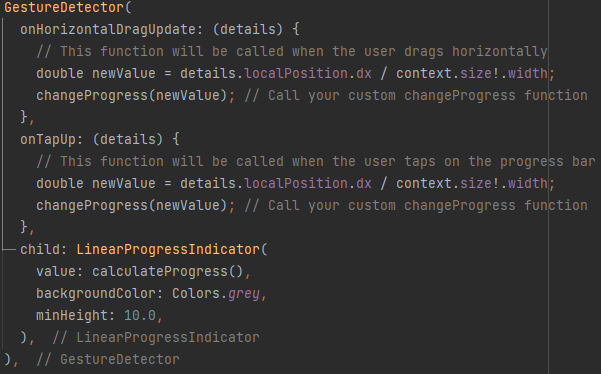Click the value: parameter label
601x374 pixels.
click(x=59, y=272)
